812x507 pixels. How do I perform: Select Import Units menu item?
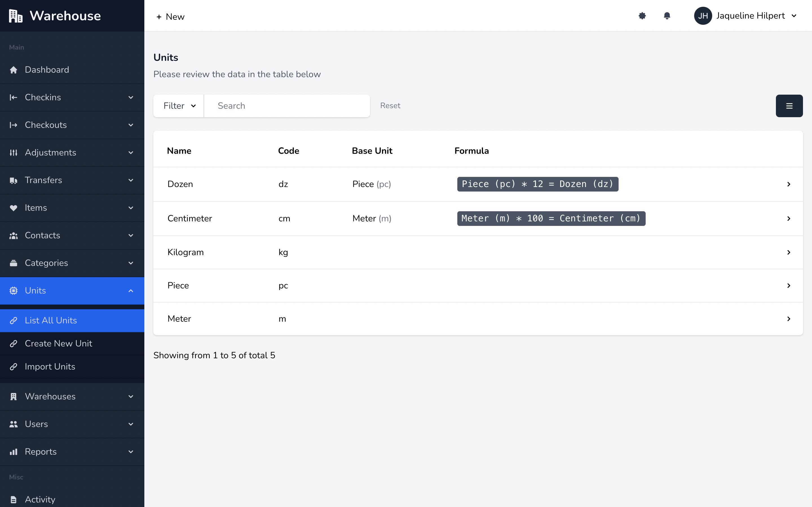[x=50, y=367]
